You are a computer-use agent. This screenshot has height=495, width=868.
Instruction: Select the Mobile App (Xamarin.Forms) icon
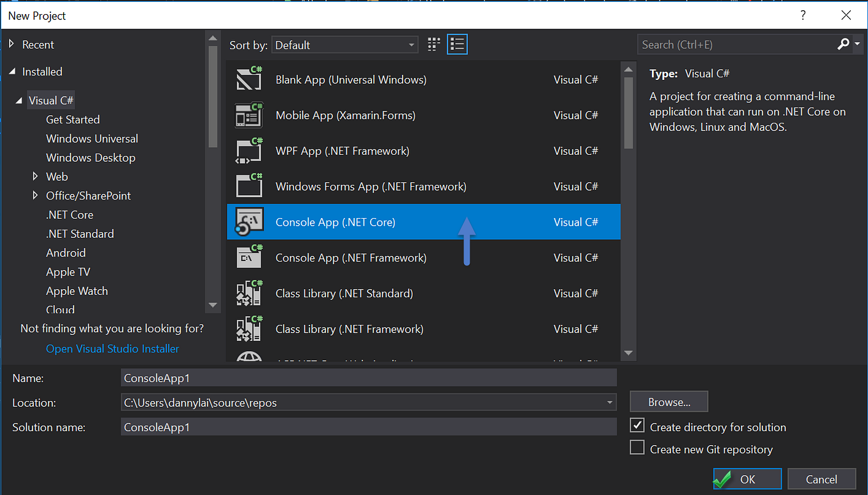[249, 115]
